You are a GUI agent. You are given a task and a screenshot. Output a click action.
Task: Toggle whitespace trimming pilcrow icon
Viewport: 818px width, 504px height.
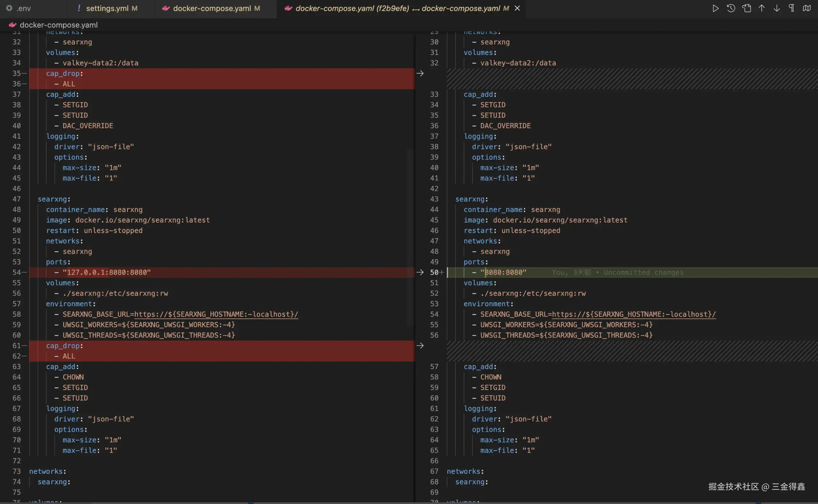[792, 8]
